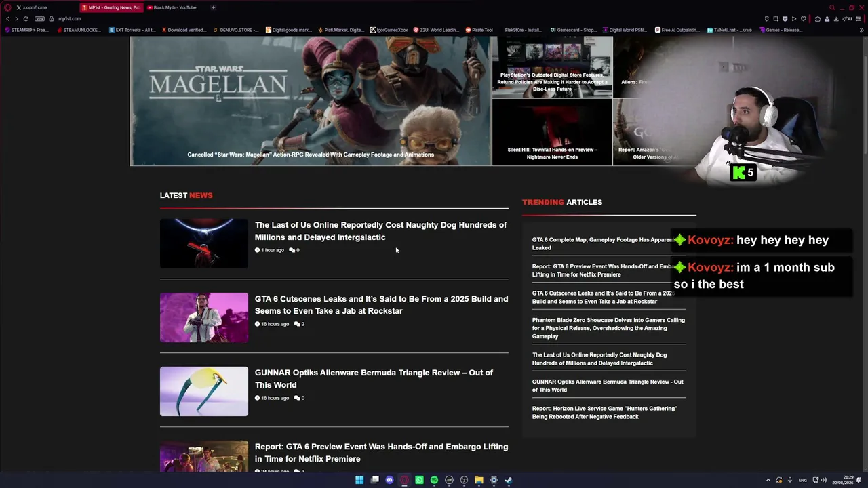The image size is (868, 488).
Task: Open the STEAMRIP bookmark
Action: point(27,30)
